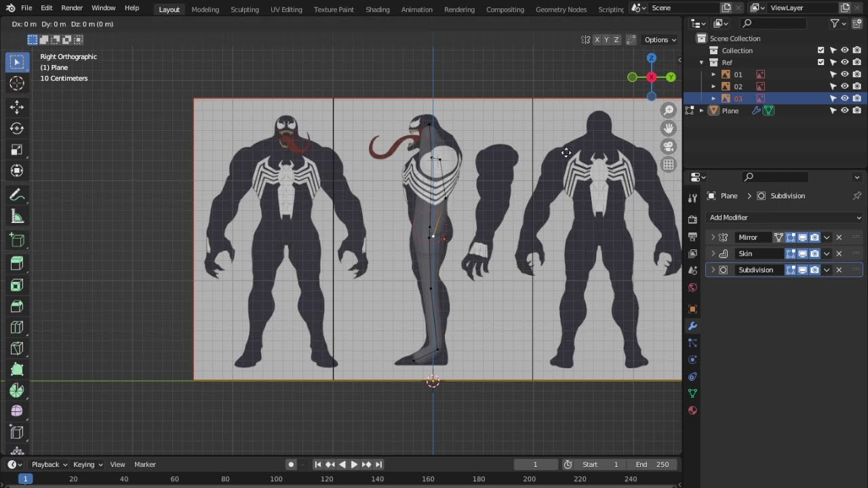Open the Render menu

(72, 8)
